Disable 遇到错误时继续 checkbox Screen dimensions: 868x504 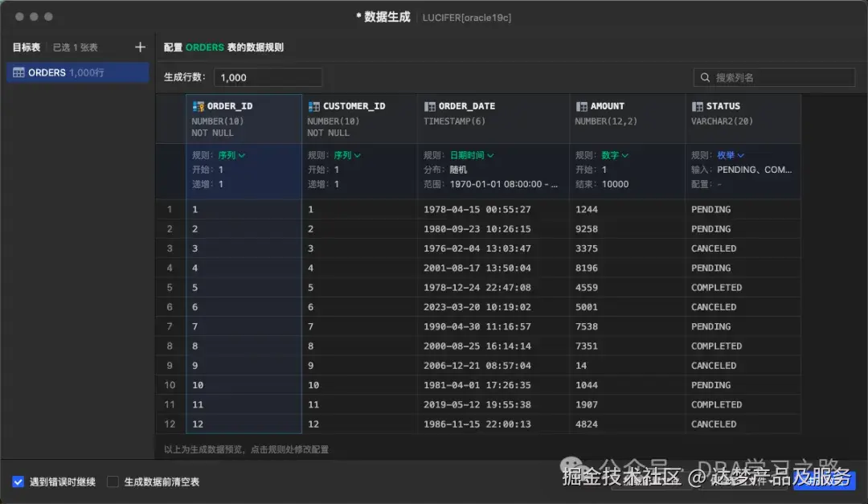click(18, 482)
